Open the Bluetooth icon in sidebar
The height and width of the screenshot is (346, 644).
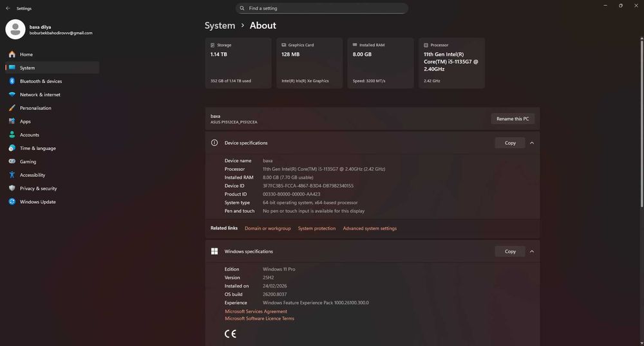[x=12, y=81]
